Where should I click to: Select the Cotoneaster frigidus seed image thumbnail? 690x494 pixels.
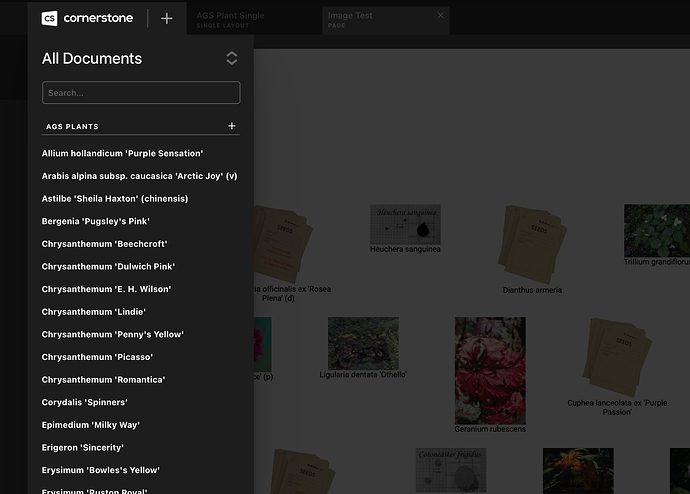tap(451, 470)
